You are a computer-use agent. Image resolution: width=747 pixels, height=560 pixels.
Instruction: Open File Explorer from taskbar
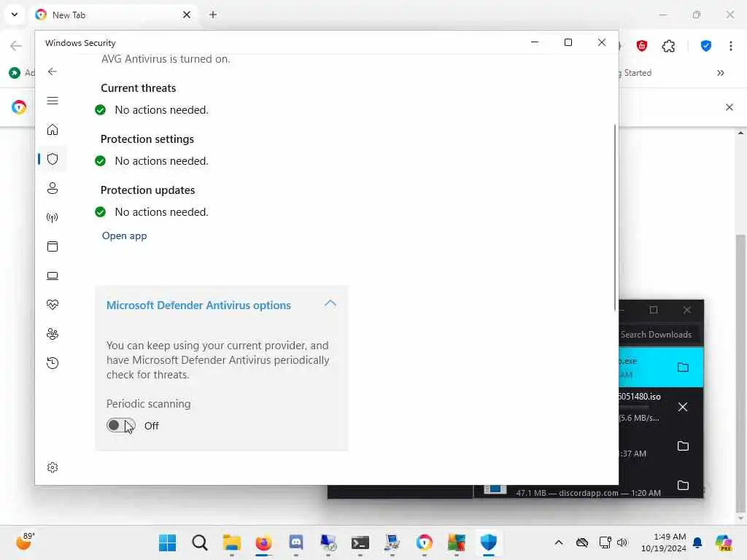[231, 542]
